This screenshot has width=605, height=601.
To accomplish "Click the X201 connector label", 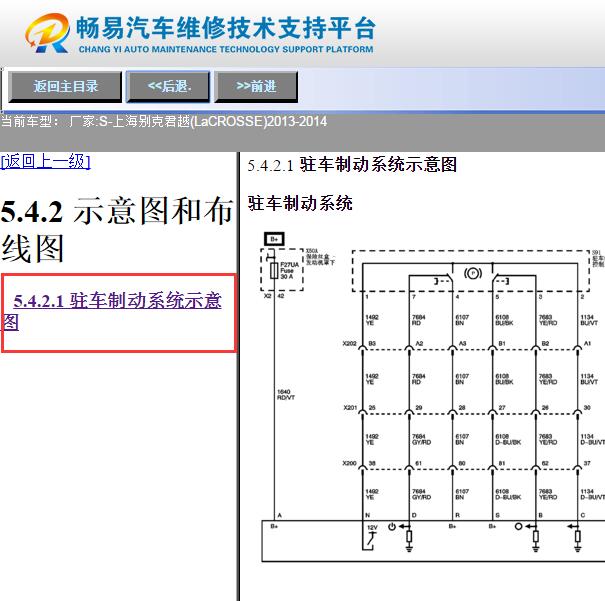I will point(350,407).
